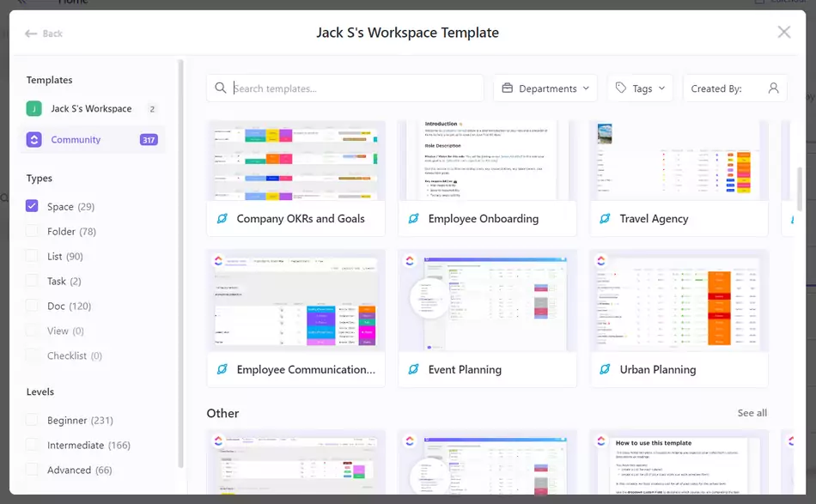Screen dimensions: 816x504
Task: Click the Community count badge 317
Action: click(x=149, y=139)
